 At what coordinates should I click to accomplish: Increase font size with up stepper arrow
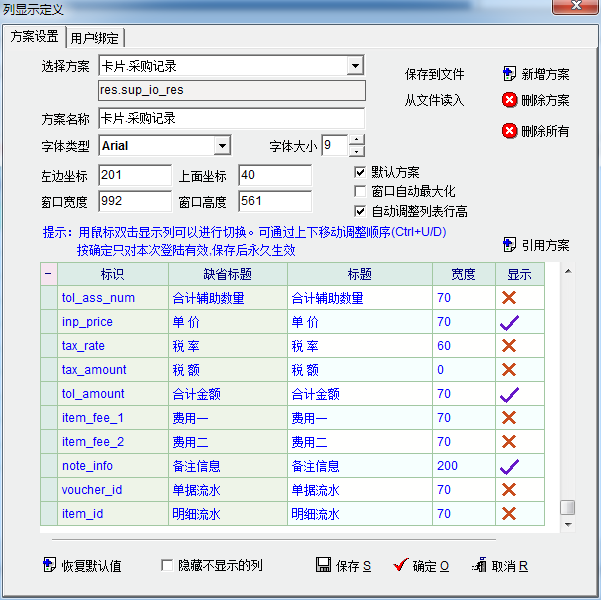click(x=356, y=140)
